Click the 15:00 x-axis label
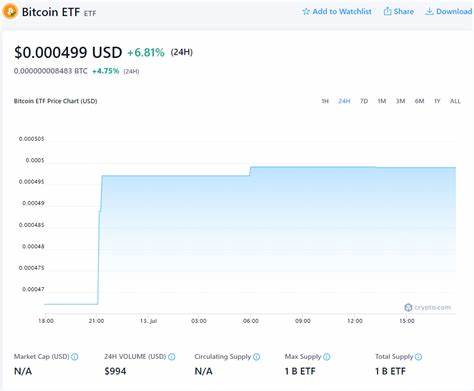 click(407, 321)
